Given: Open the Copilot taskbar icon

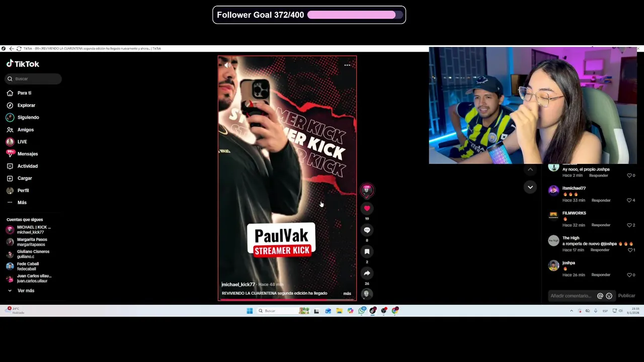Looking at the screenshot, I should click(x=350, y=311).
